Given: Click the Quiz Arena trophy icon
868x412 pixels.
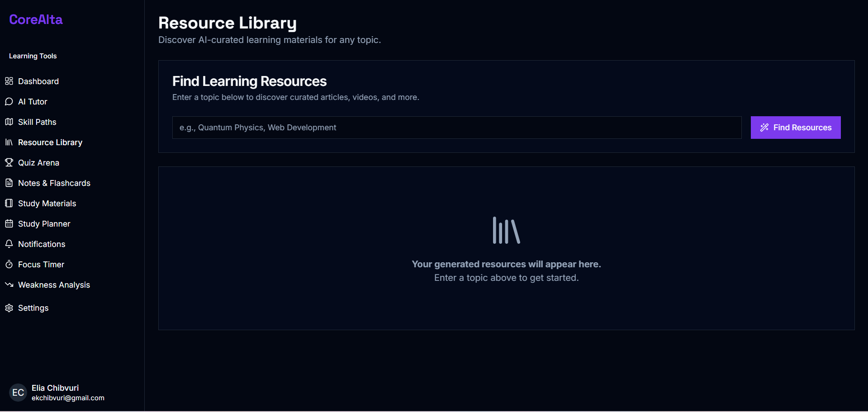Looking at the screenshot, I should coord(9,163).
